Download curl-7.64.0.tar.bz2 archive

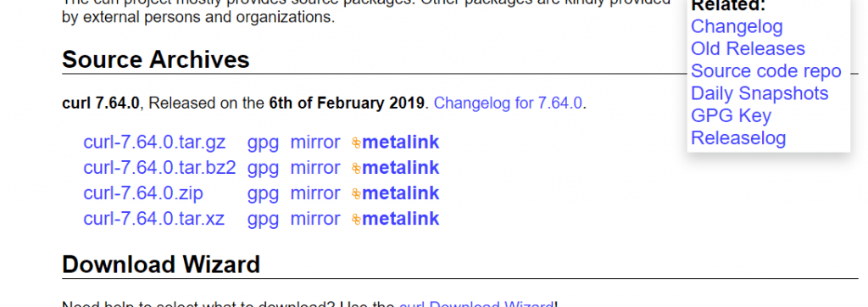pyautogui.click(x=159, y=168)
